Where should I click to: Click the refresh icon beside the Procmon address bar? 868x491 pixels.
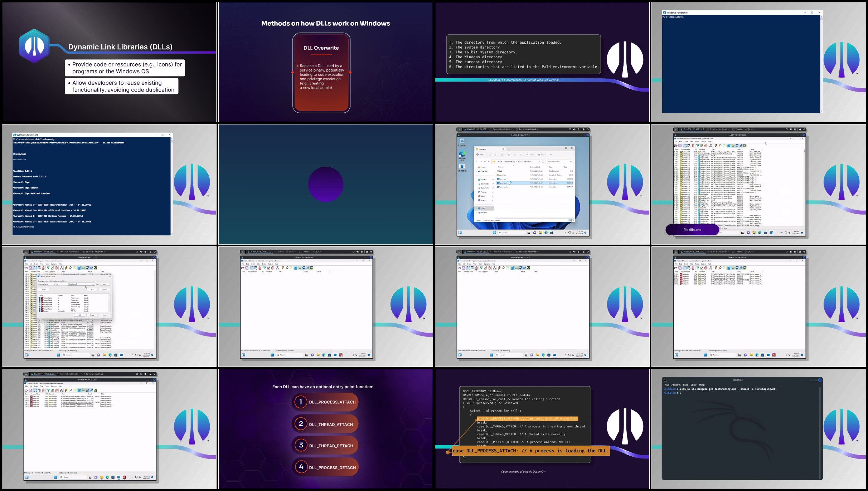pos(543,162)
